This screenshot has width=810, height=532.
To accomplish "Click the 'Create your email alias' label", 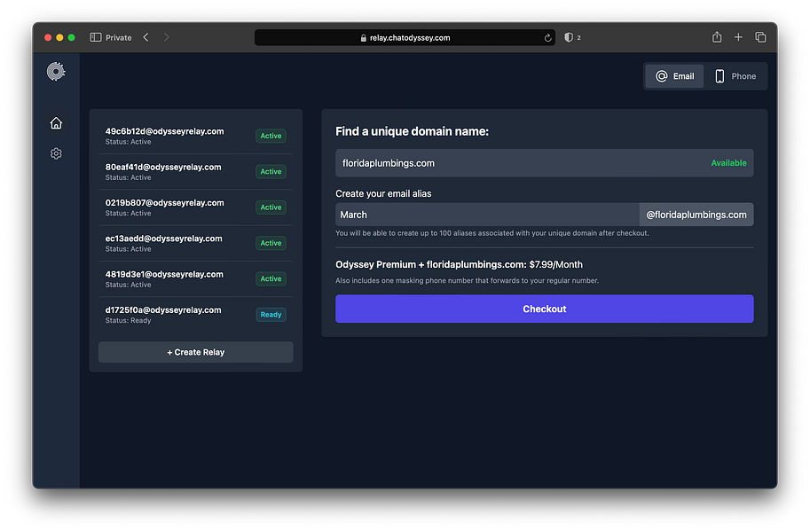I will 383,193.
